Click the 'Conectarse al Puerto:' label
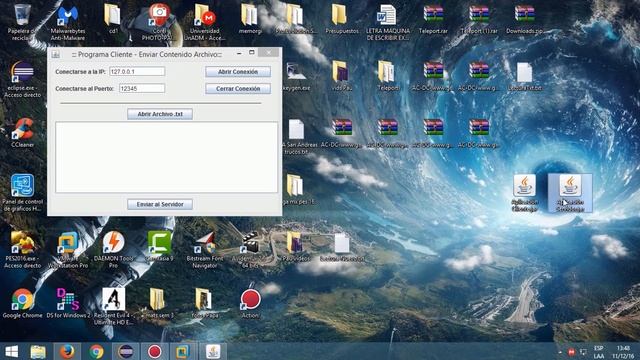This screenshot has width=640, height=360. click(84, 89)
